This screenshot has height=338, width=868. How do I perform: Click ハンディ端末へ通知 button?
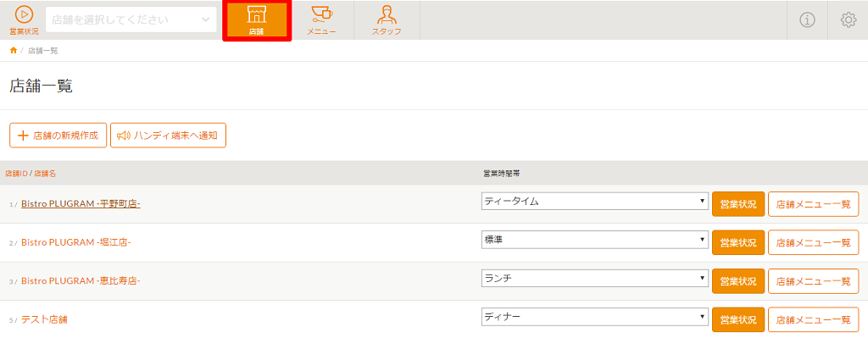[169, 135]
